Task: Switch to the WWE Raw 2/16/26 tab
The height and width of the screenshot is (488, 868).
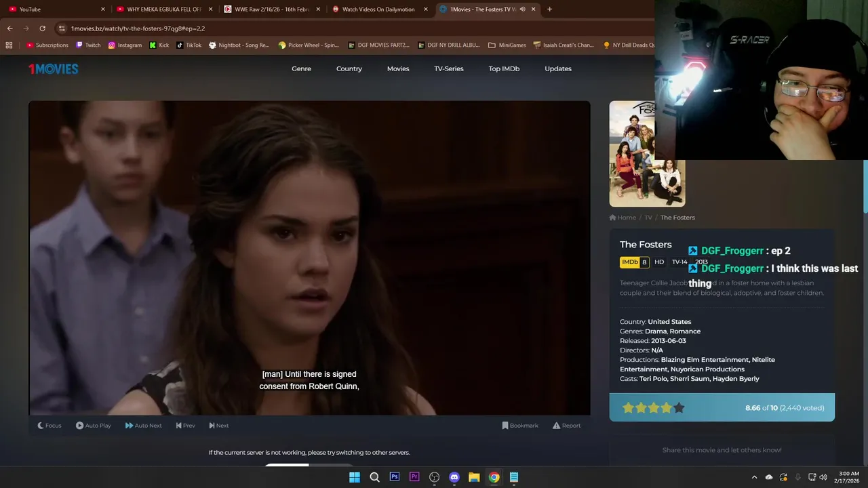Action: [272, 9]
